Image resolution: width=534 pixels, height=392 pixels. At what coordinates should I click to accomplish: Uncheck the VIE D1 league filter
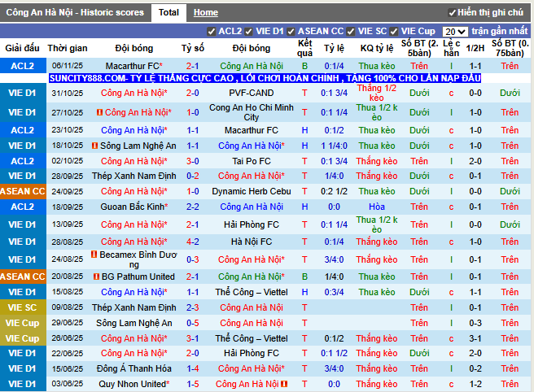click(x=248, y=32)
